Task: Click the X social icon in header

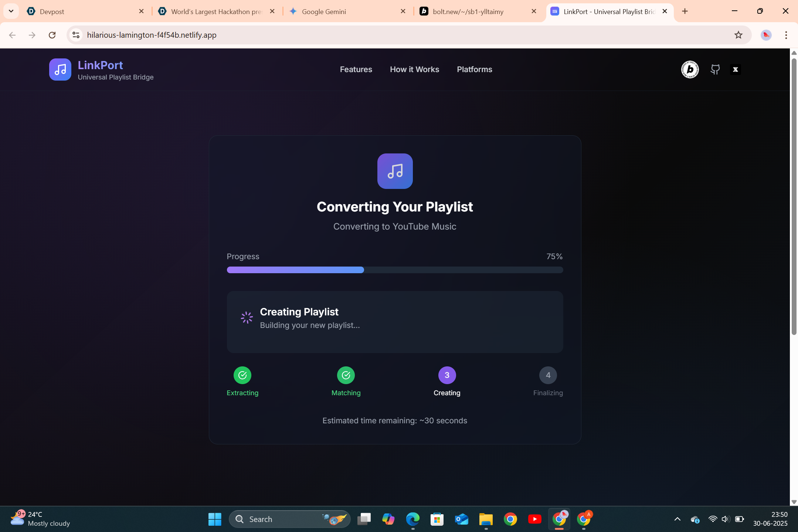Action: (735, 70)
